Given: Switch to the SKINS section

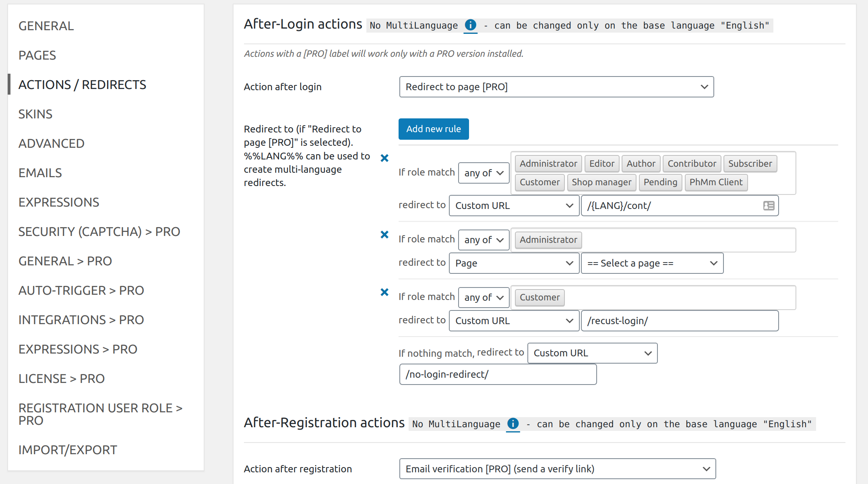Looking at the screenshot, I should 35,114.
